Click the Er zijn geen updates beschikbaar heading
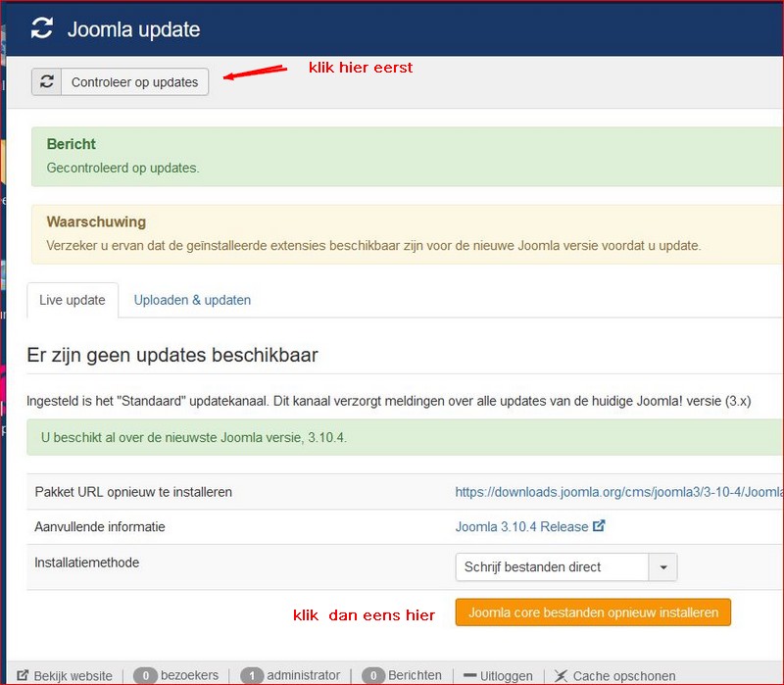 (172, 355)
